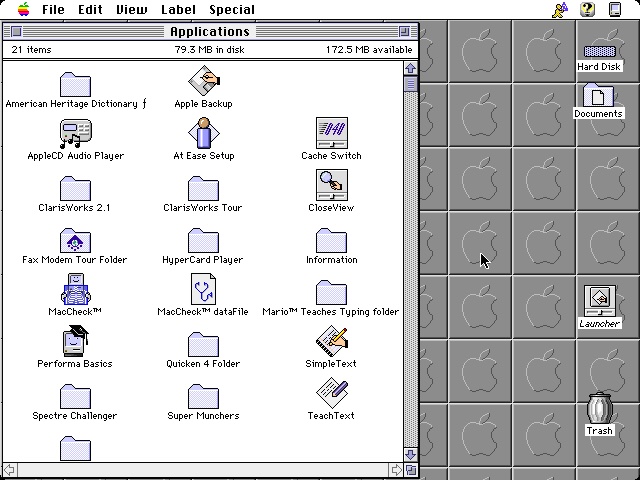Click the "Quicken 4 Folder" name label
Viewport: 640px width, 480px height.
(203, 364)
